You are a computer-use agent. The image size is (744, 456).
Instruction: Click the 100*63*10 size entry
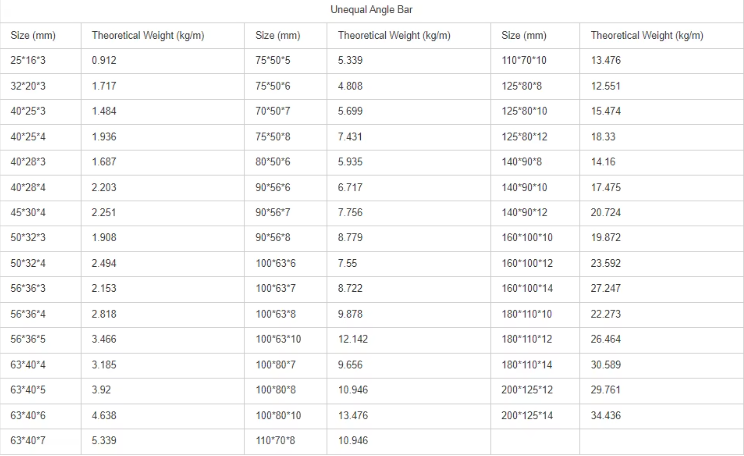coord(278,339)
